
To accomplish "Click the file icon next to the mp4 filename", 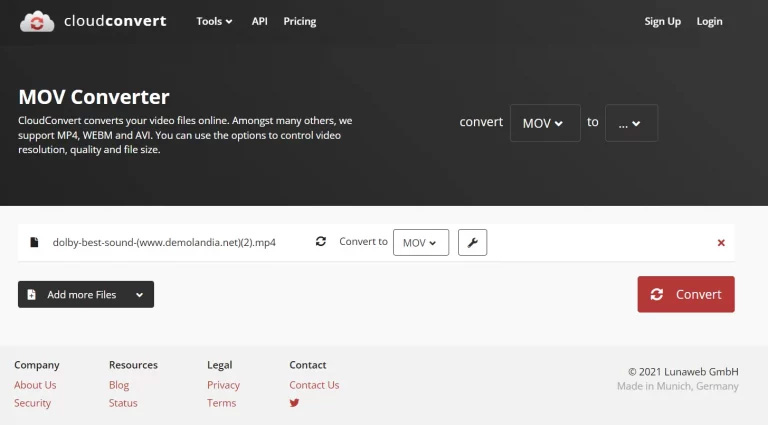I will [34, 243].
